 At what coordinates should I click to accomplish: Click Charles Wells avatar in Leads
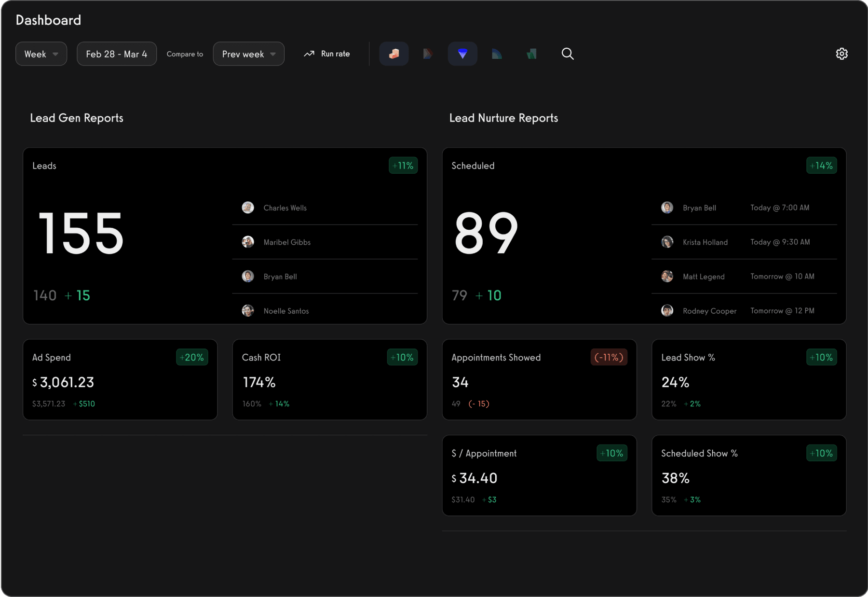pyautogui.click(x=248, y=208)
